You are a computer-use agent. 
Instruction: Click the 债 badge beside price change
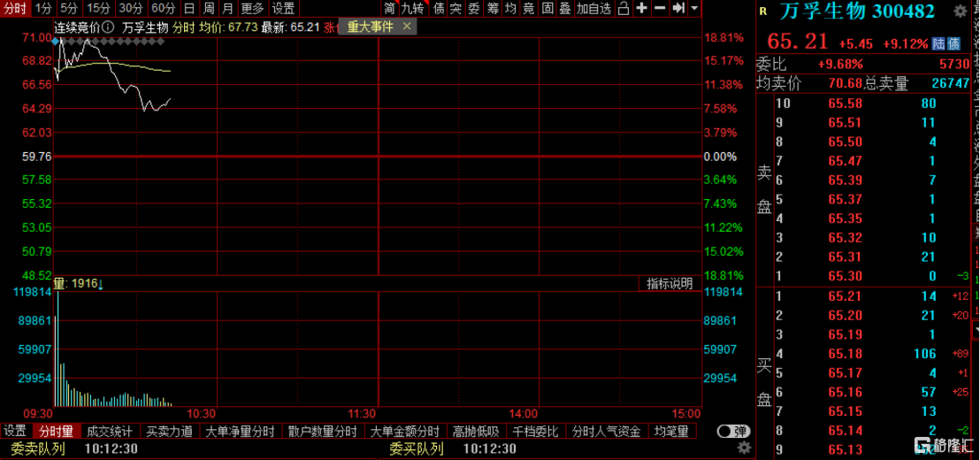point(953,43)
